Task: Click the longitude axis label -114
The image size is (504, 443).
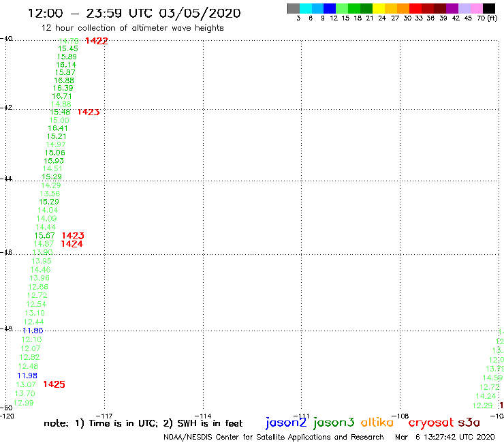Action: pos(203,416)
